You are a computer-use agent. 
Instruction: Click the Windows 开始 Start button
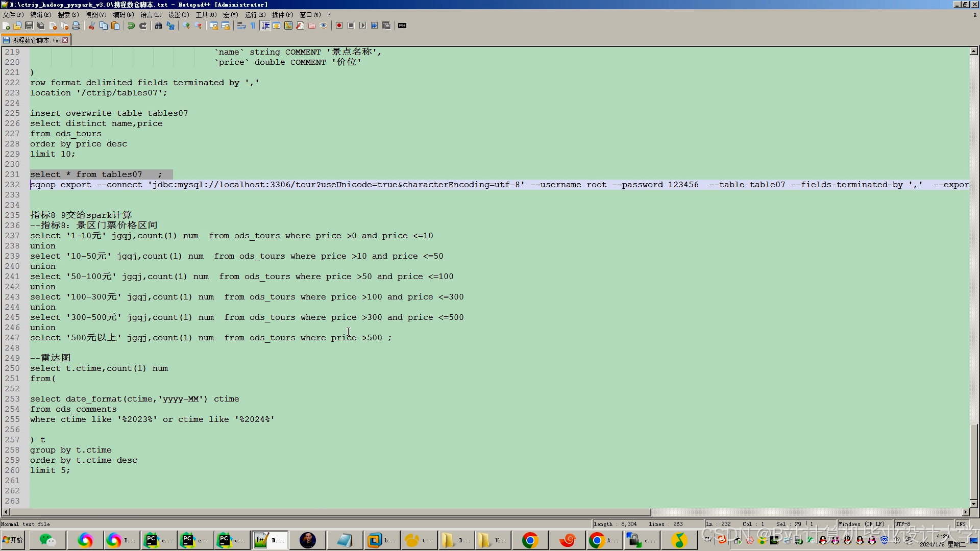(13, 540)
